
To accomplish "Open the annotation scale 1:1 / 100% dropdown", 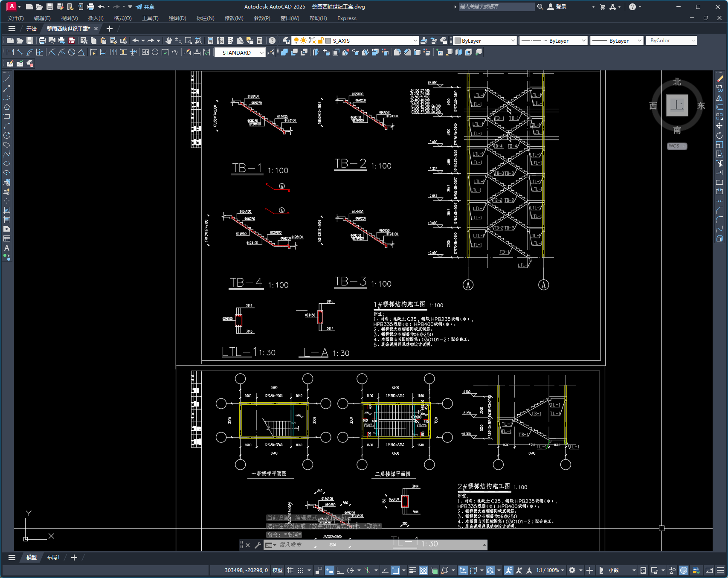I will [x=550, y=570].
